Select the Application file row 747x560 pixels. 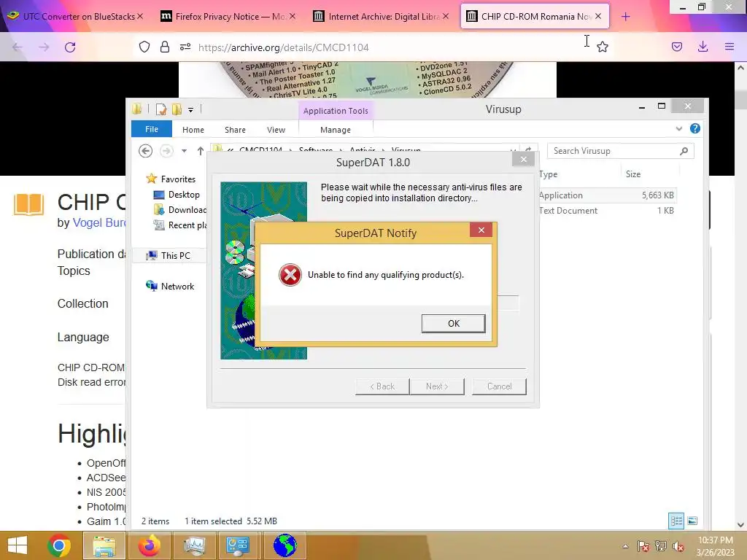(x=607, y=195)
